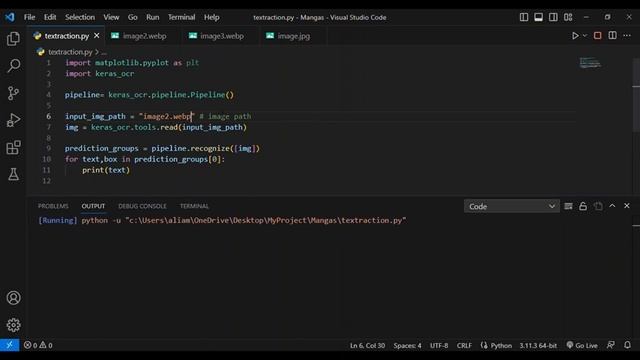Open the Code output channel dropdown

[511, 206]
